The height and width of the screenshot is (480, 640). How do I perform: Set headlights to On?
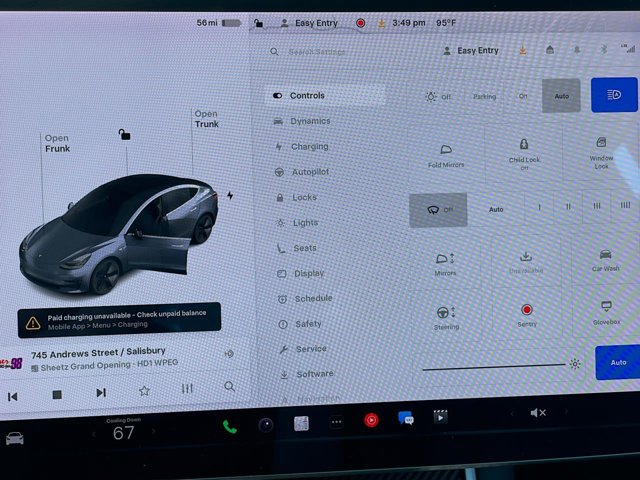(x=523, y=96)
